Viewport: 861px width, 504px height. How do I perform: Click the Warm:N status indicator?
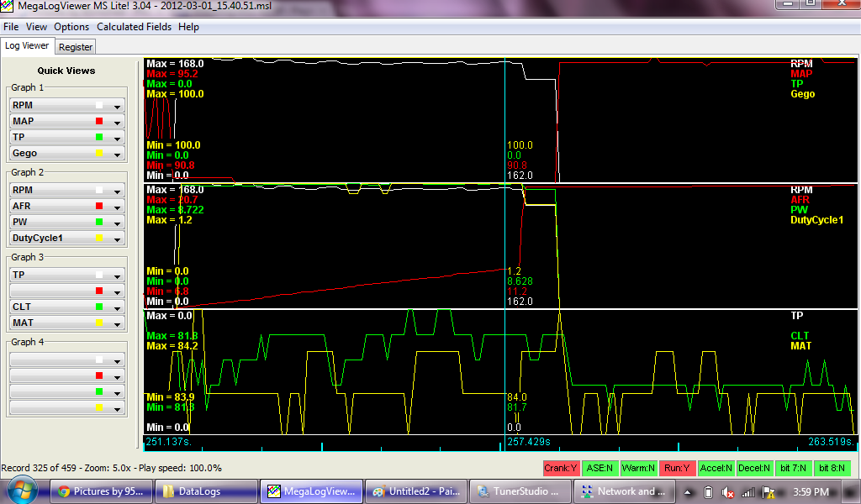638,469
